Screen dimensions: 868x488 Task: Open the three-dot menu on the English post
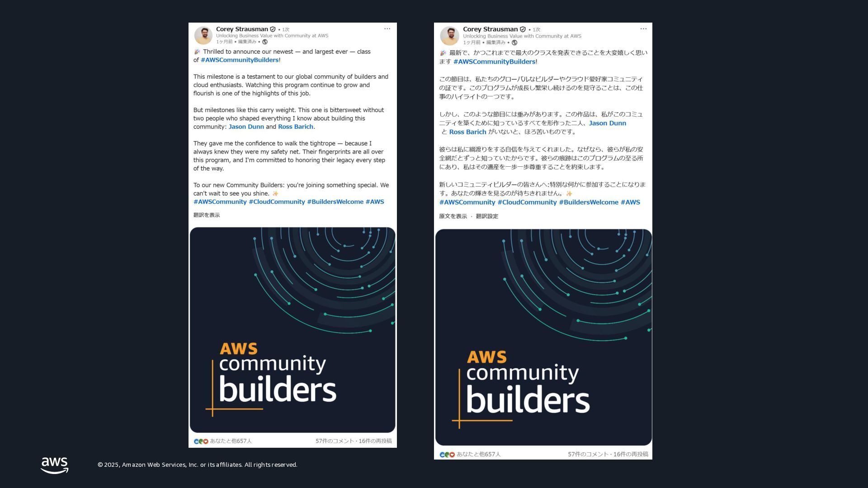[387, 29]
